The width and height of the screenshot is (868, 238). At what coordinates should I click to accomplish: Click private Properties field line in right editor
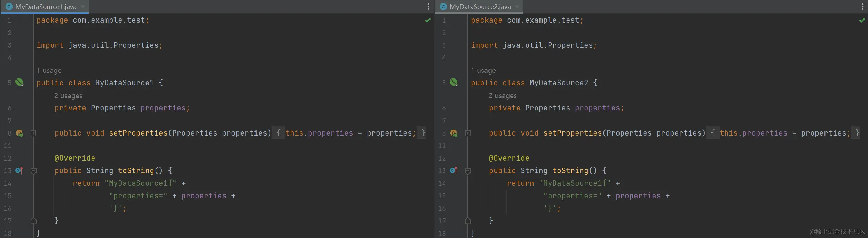557,108
